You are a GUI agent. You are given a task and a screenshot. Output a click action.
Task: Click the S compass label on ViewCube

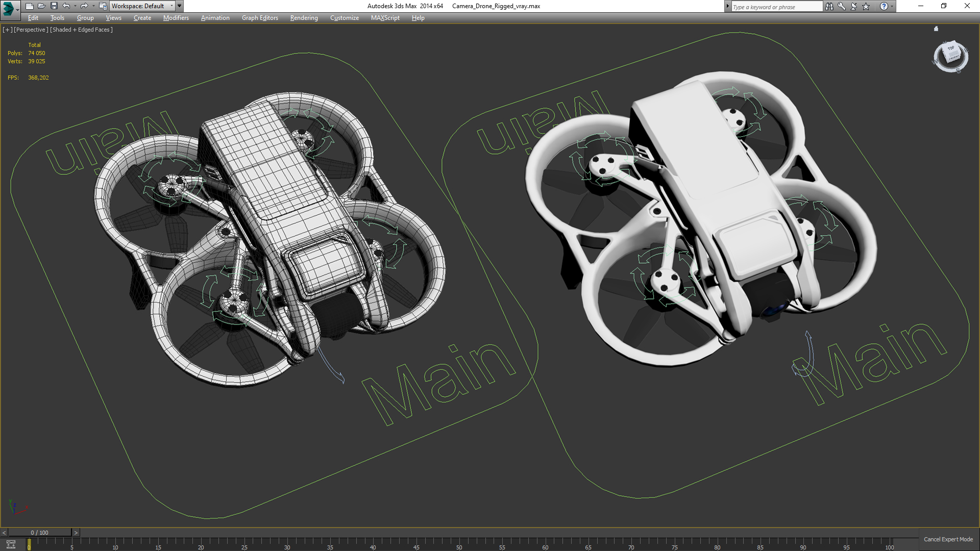pyautogui.click(x=959, y=71)
